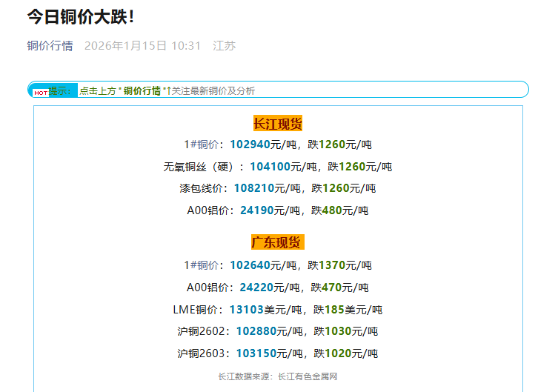This screenshot has height=392, width=558.
Task: Click the HOT badge icon
Action: point(41,93)
